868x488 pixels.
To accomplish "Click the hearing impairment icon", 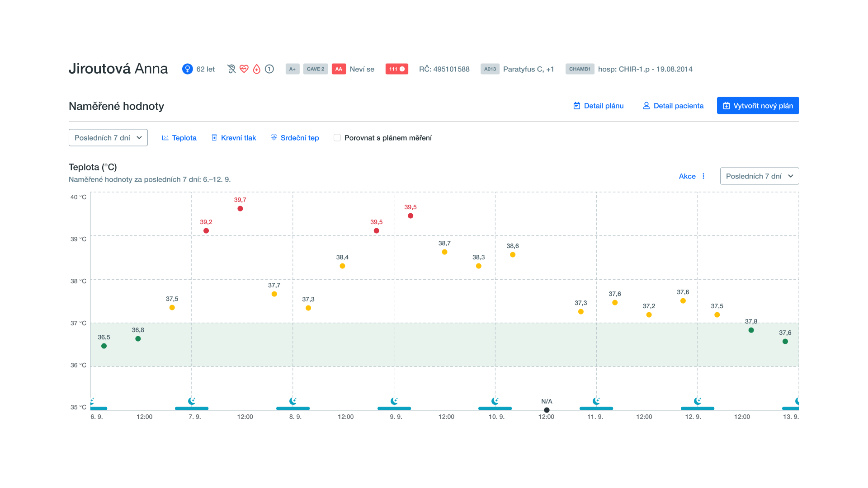I will (x=231, y=69).
